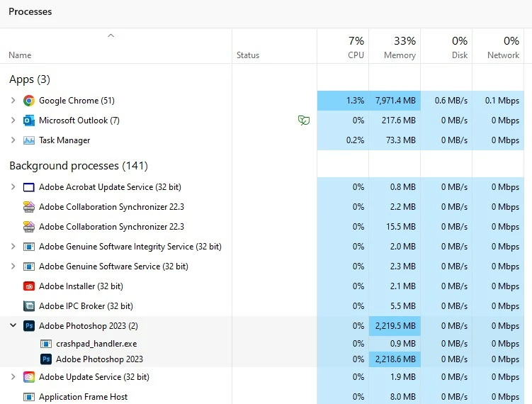532x404 pixels.
Task: Click the Task Manager app icon
Action: click(29, 140)
